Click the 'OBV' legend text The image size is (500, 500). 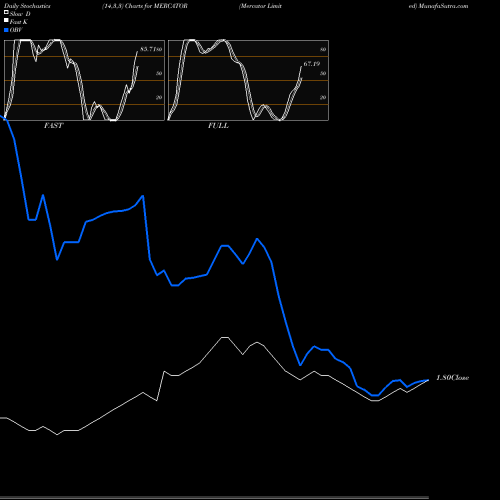click(x=16, y=30)
